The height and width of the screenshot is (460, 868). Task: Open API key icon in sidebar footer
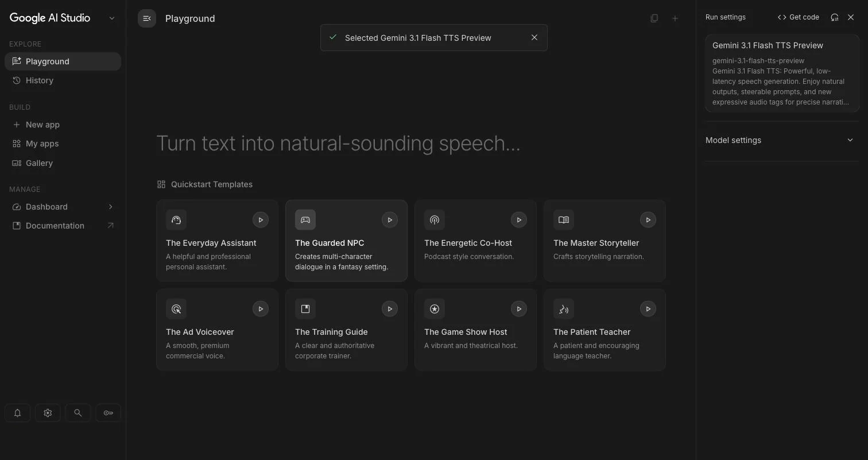(108, 413)
